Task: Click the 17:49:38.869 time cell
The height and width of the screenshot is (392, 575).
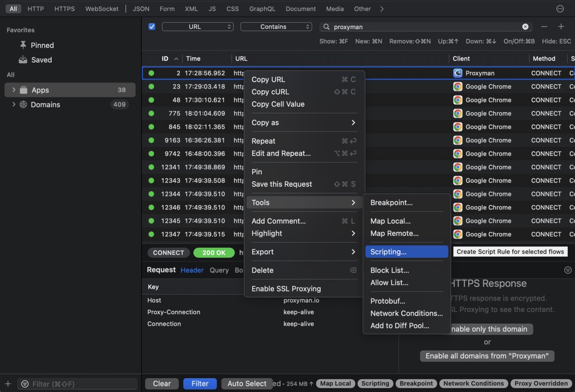Action: pos(206,167)
